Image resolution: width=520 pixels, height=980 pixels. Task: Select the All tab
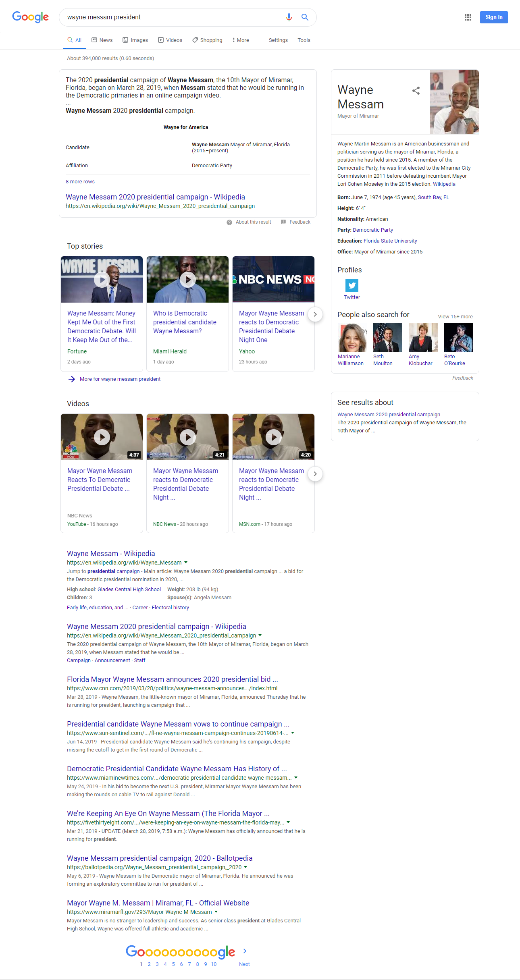[x=75, y=40]
